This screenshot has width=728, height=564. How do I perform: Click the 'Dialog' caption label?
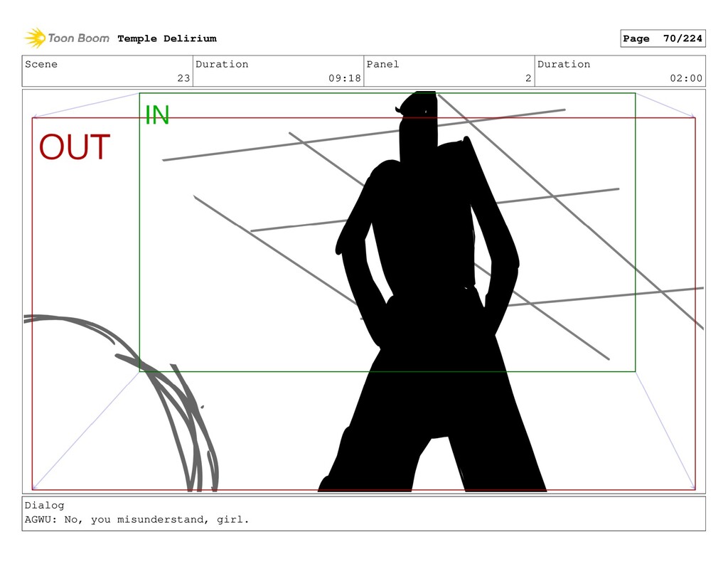click(45, 506)
